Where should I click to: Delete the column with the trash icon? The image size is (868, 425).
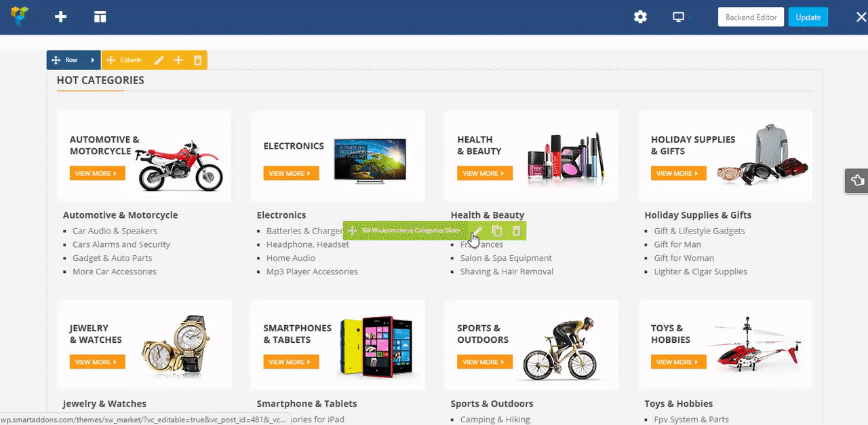click(x=198, y=60)
